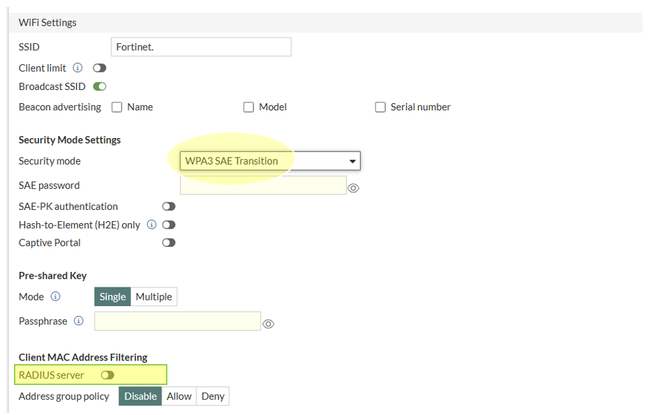Check the Model beacon advertising box
The image size is (648, 415).
pos(249,107)
